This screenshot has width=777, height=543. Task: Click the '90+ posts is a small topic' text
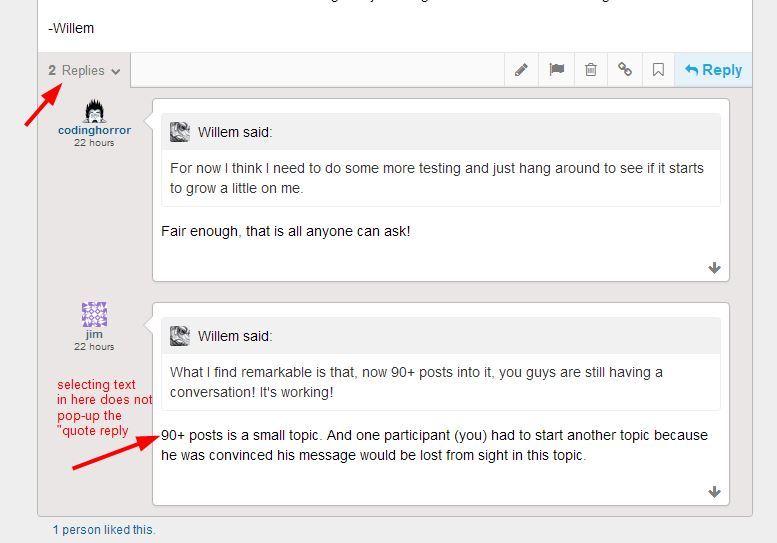point(241,435)
